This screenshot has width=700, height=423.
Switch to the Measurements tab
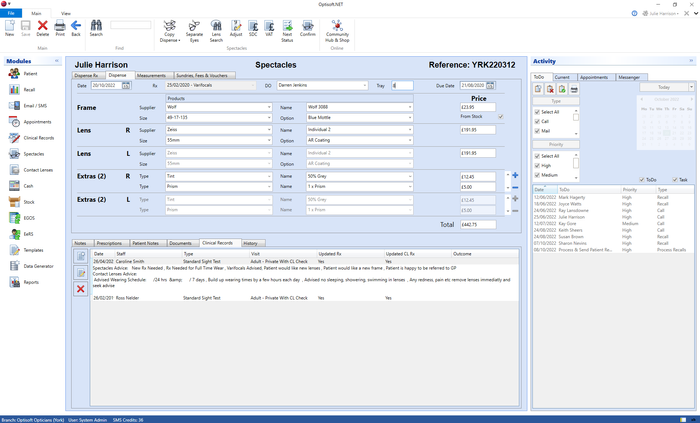[151, 75]
